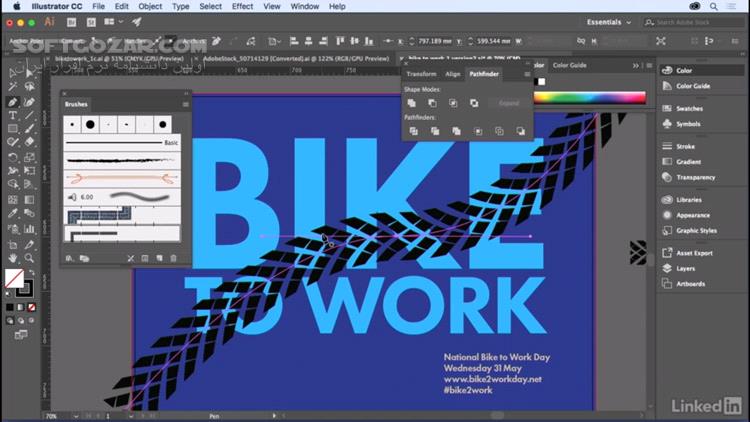
Task: Open the Brush Libraries menu icon
Action: point(69,258)
